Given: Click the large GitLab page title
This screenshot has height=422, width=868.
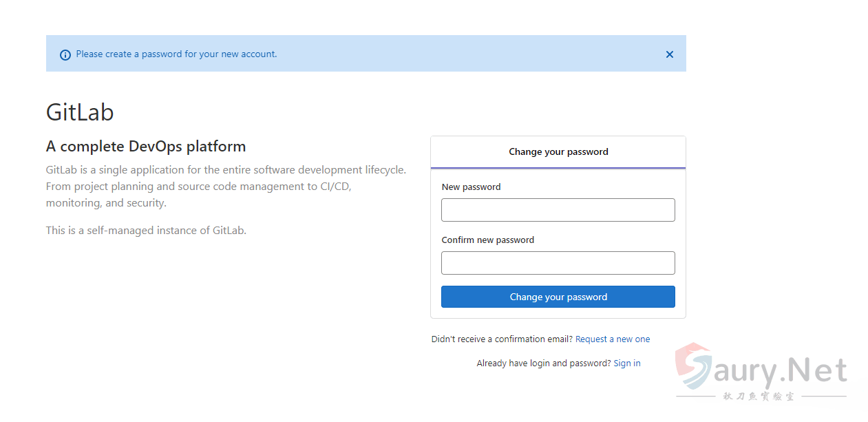Looking at the screenshot, I should [x=80, y=112].
